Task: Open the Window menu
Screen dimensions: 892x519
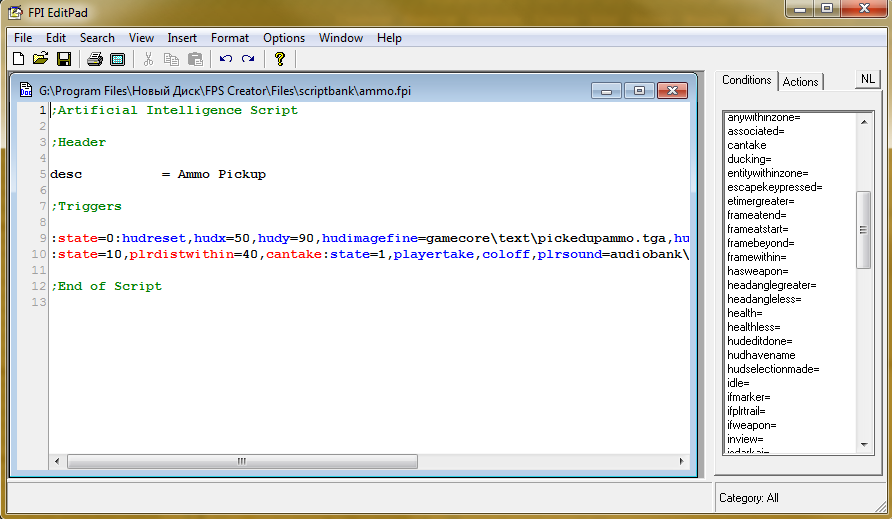Action: (341, 38)
